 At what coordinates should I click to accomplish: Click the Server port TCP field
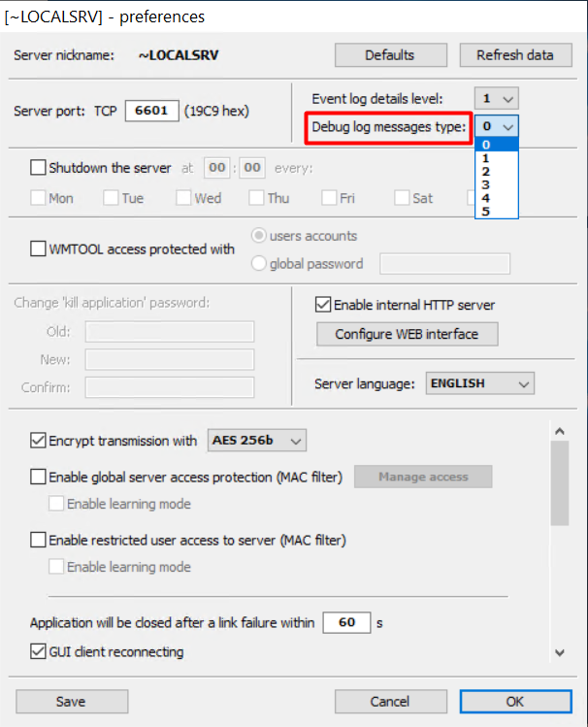[x=151, y=111]
